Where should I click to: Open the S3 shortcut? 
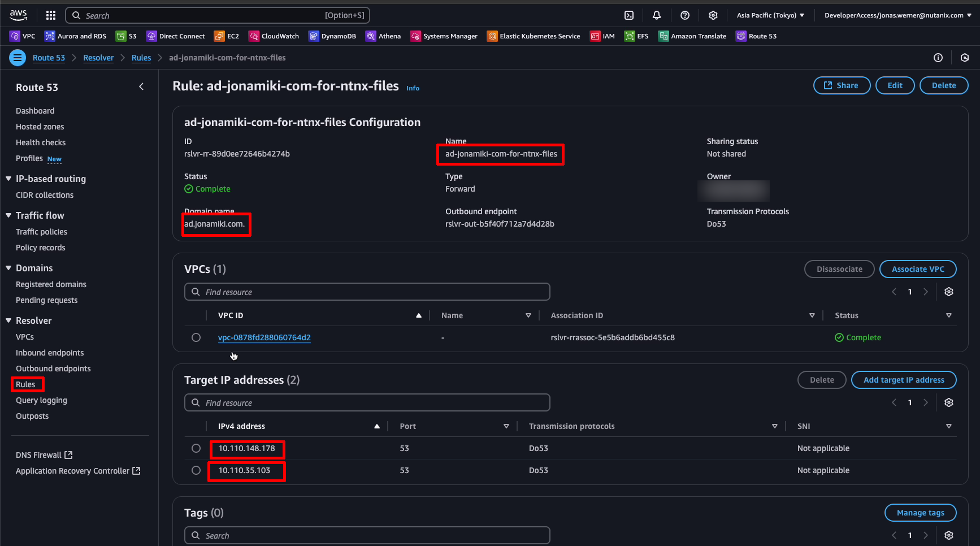tap(126, 36)
